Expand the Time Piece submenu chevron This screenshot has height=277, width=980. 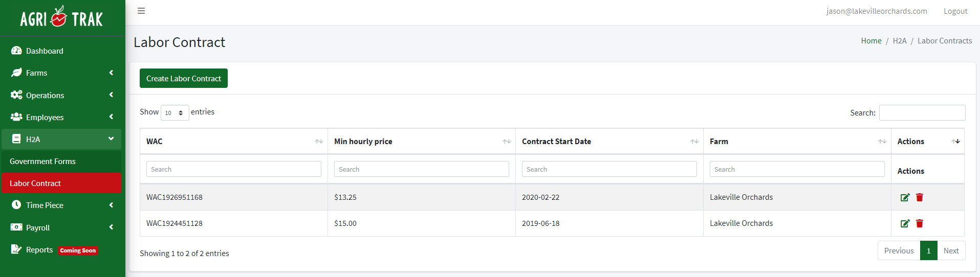click(111, 205)
